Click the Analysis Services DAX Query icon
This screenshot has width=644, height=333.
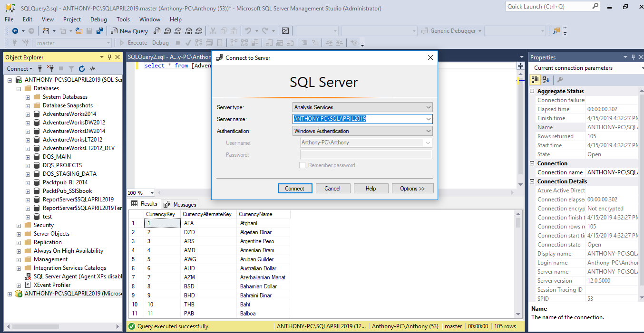click(199, 31)
